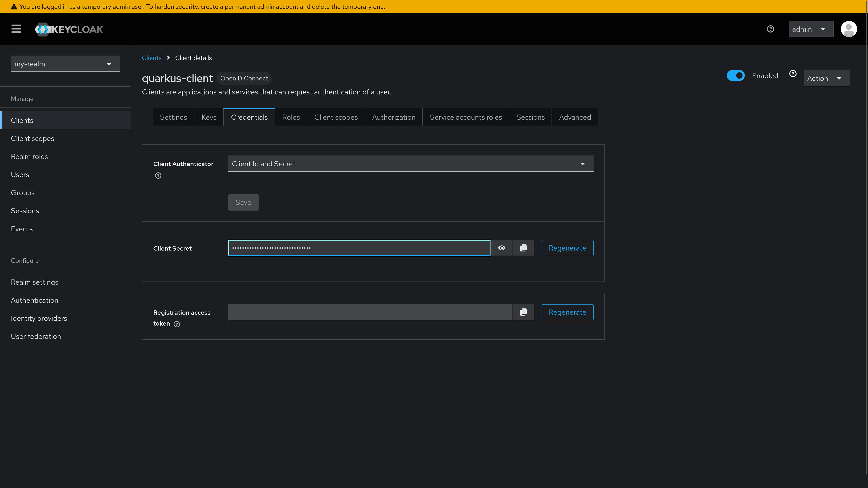Go to the Authorization tab
868x488 pixels.
click(x=394, y=117)
